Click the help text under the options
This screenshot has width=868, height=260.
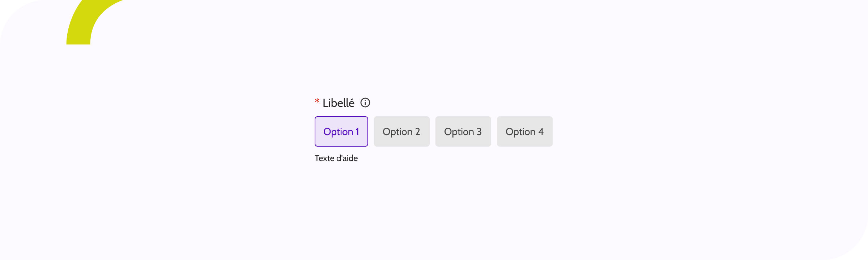(x=336, y=158)
